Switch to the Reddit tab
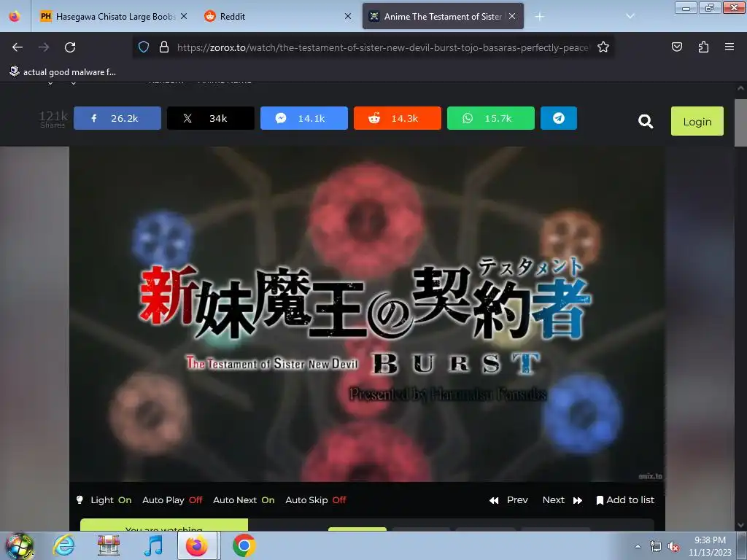Viewport: 747px width, 560px height. pyautogui.click(x=276, y=16)
